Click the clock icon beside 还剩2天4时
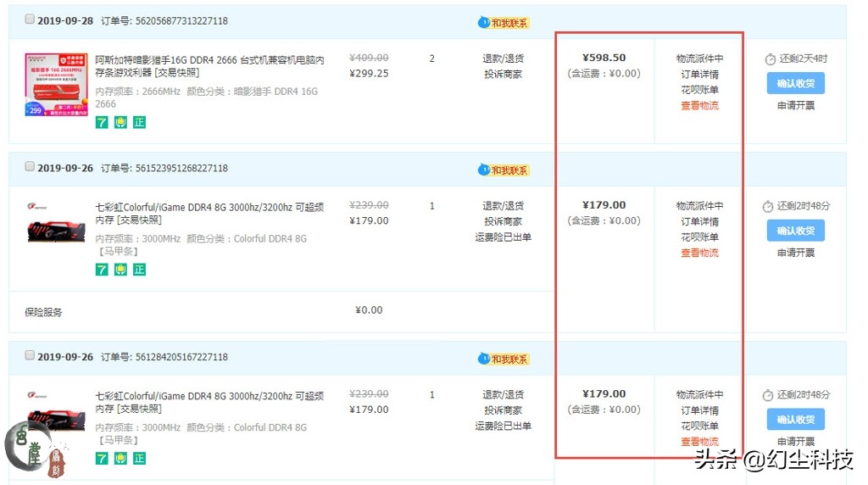868x485 pixels. [770, 59]
